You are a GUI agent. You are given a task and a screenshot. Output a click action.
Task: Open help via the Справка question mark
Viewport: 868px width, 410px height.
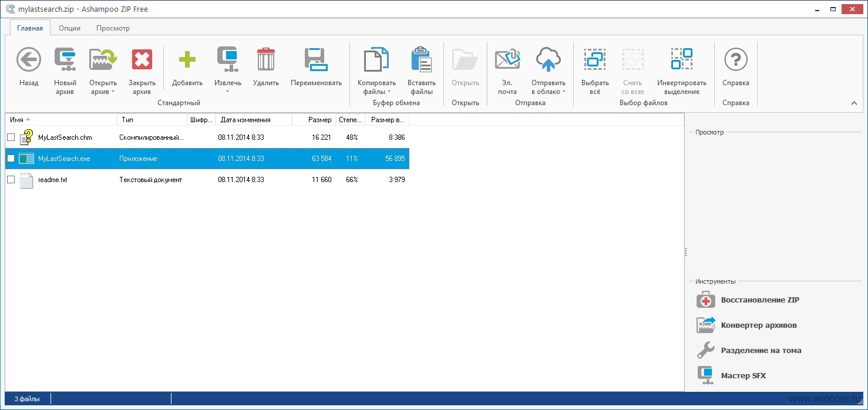pos(736,59)
